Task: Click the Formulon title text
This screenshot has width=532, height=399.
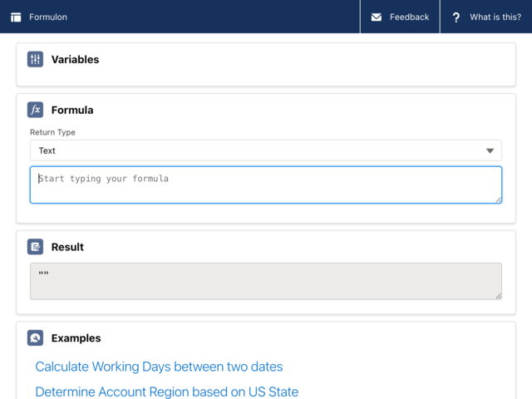Action: 48,17
